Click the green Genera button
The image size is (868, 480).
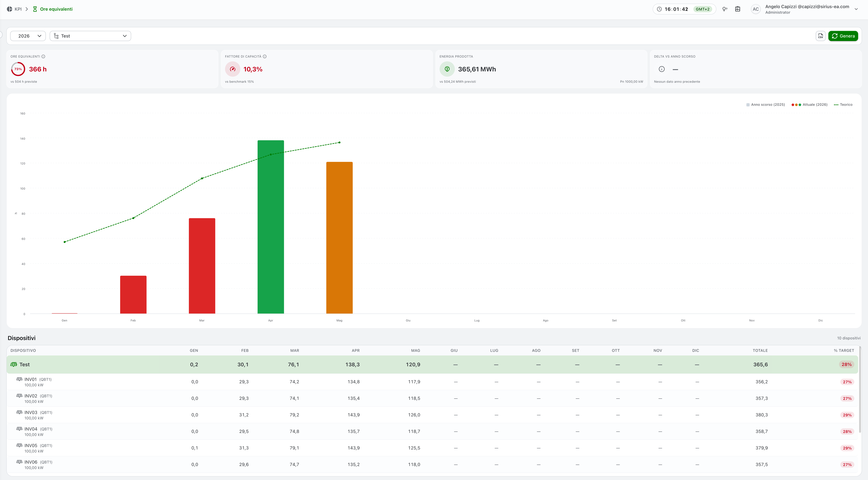coord(843,36)
